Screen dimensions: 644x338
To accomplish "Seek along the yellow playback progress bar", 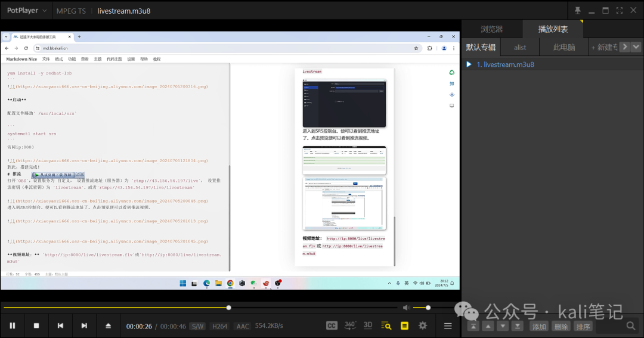I will (x=200, y=308).
